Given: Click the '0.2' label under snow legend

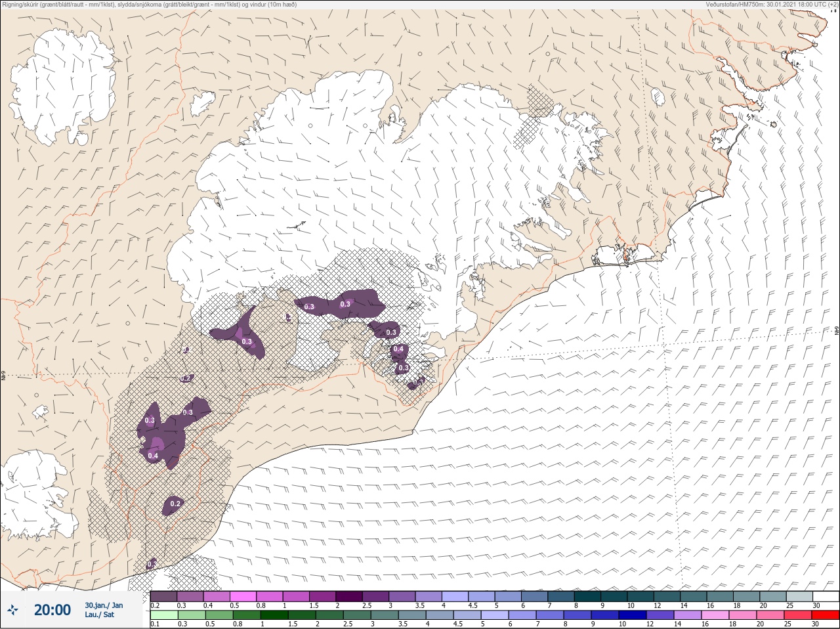Looking at the screenshot, I should coord(156,605).
